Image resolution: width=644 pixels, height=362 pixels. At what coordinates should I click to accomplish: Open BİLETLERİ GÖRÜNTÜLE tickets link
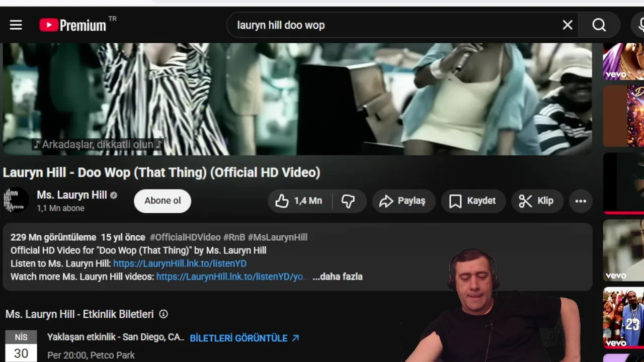pyautogui.click(x=245, y=338)
